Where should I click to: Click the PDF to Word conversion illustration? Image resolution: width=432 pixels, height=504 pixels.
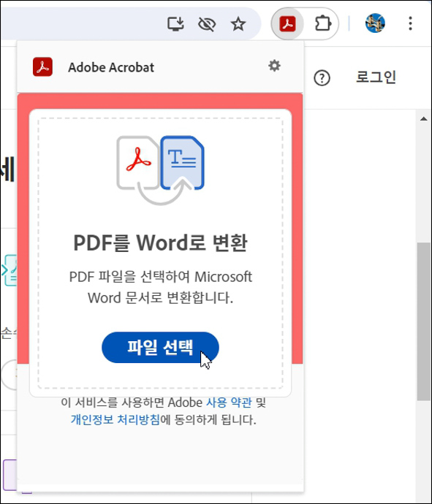(x=160, y=170)
